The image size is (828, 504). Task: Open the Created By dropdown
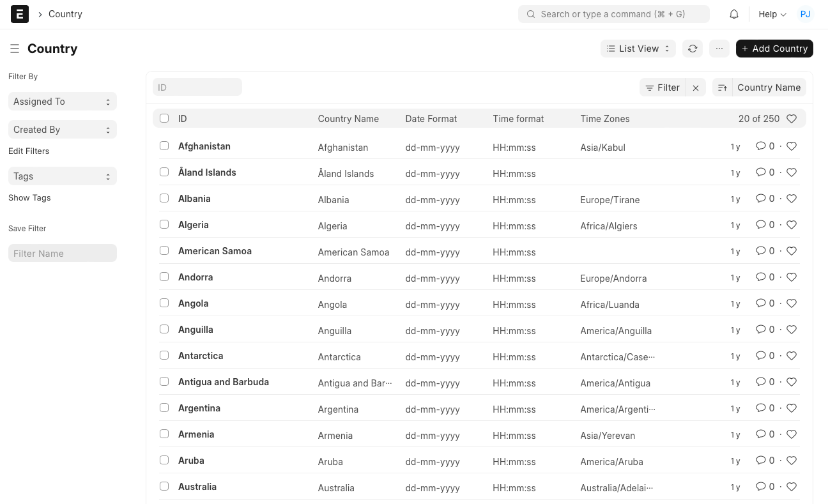click(62, 129)
